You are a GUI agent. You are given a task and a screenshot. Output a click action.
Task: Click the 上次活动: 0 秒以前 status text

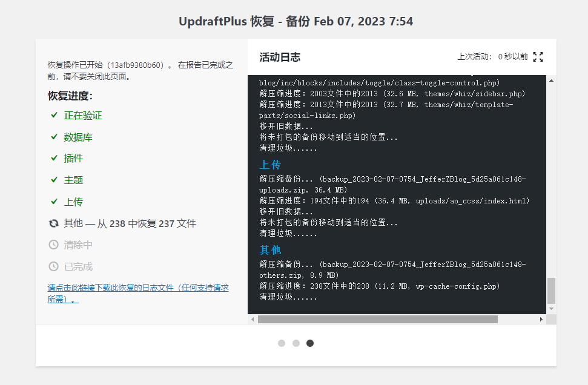pyautogui.click(x=492, y=57)
